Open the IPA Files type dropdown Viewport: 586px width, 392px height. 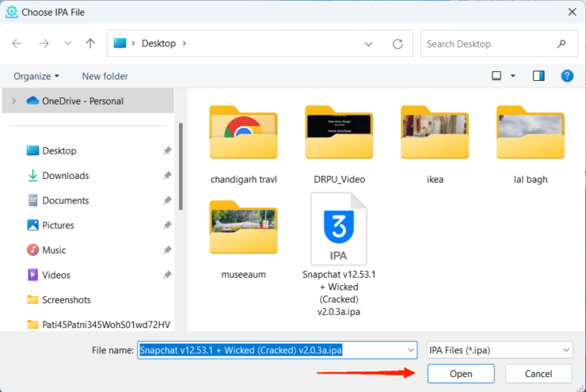point(499,350)
